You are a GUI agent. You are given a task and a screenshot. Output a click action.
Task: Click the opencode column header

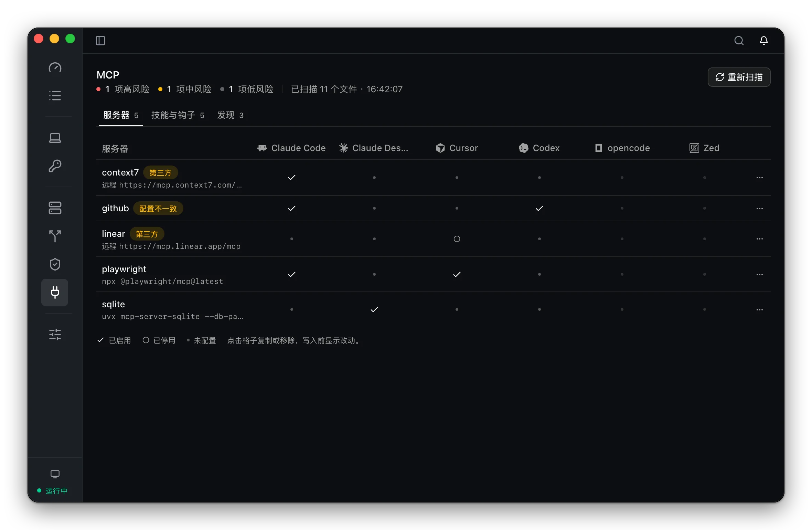(x=622, y=148)
